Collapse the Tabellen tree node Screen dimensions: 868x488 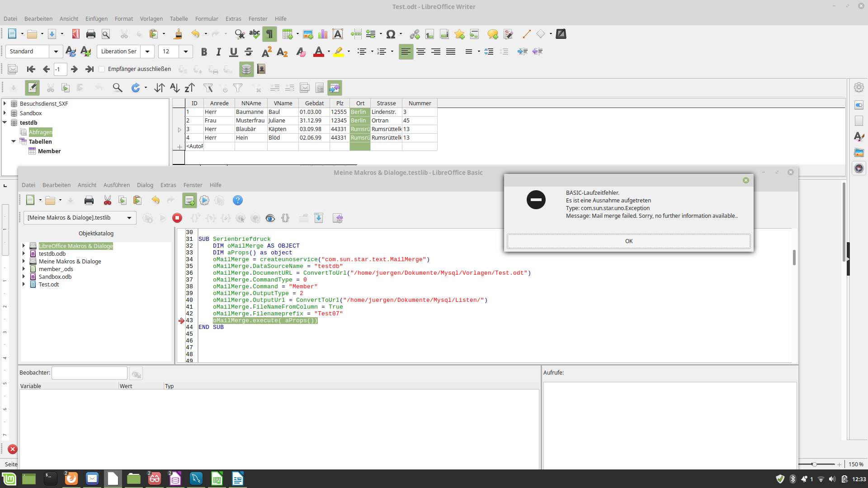pos(14,141)
